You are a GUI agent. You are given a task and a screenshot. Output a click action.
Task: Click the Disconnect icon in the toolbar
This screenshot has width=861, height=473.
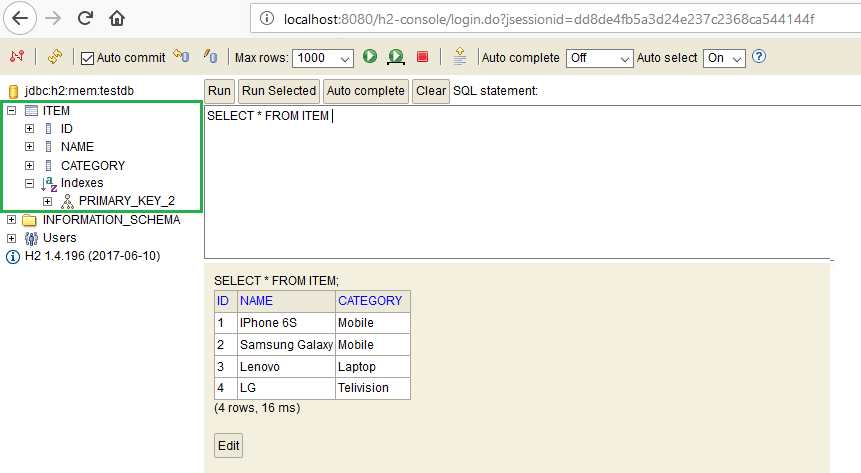coord(17,57)
